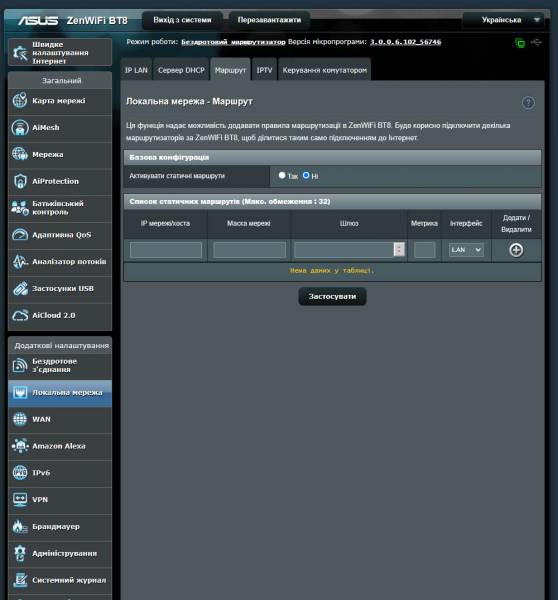Click the USB status icon in header
Viewport: 558px width, 600px height.
pos(536,42)
